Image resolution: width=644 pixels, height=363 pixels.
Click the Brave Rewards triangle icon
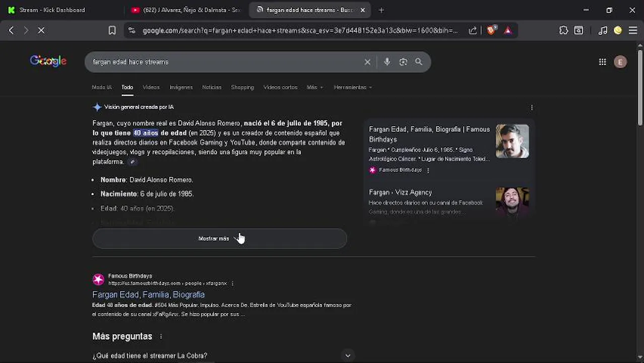(x=507, y=30)
